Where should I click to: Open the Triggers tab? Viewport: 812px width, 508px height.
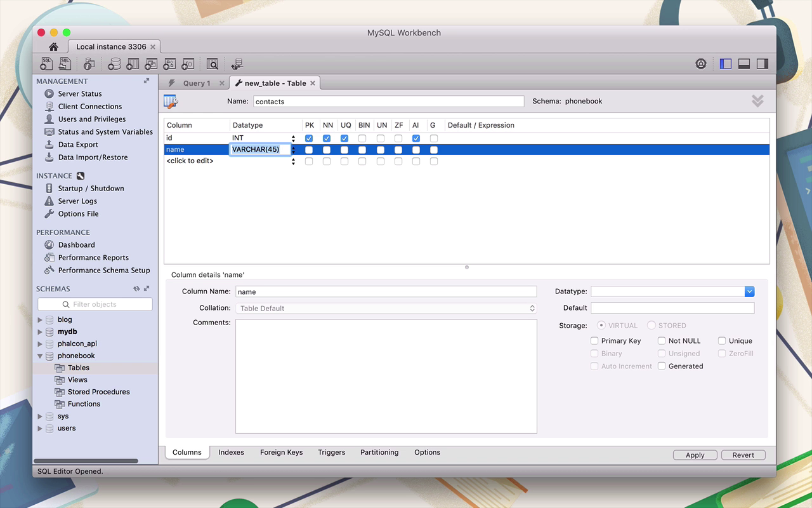tap(332, 452)
